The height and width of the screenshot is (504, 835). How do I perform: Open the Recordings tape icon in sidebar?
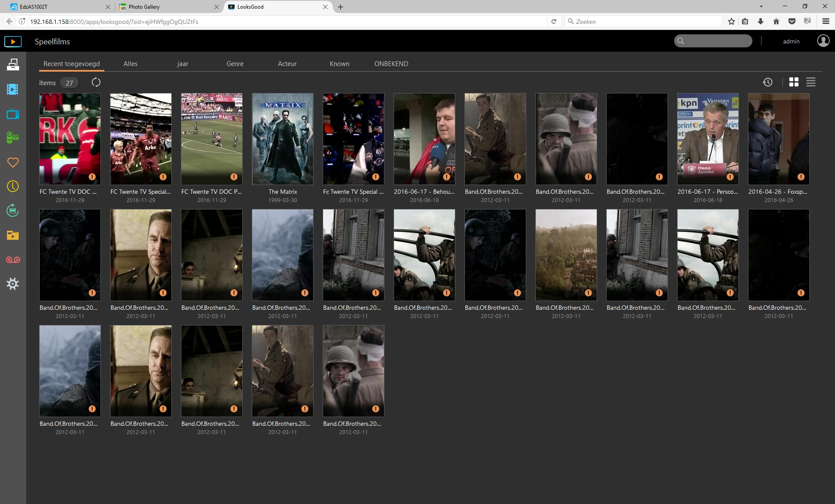[13, 260]
